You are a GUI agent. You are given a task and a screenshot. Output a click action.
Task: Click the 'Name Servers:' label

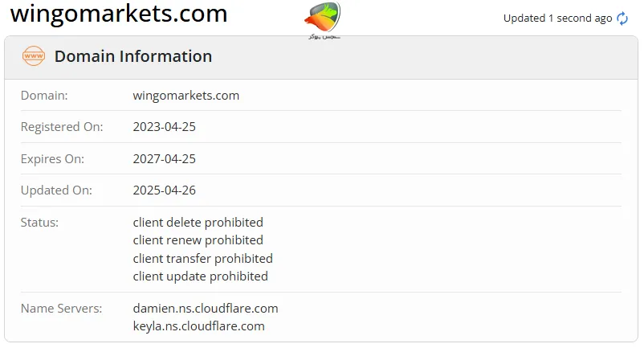pos(61,309)
